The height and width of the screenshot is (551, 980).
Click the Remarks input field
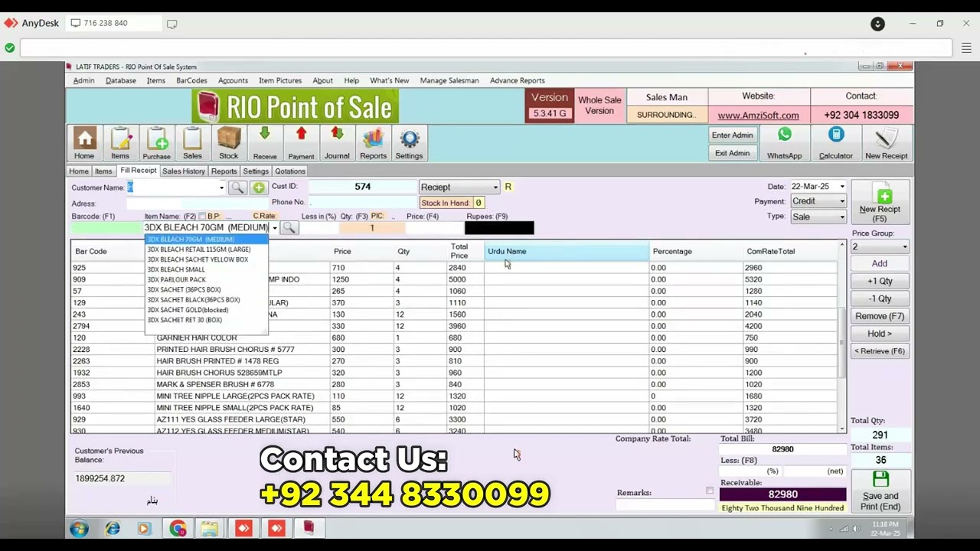click(x=665, y=505)
